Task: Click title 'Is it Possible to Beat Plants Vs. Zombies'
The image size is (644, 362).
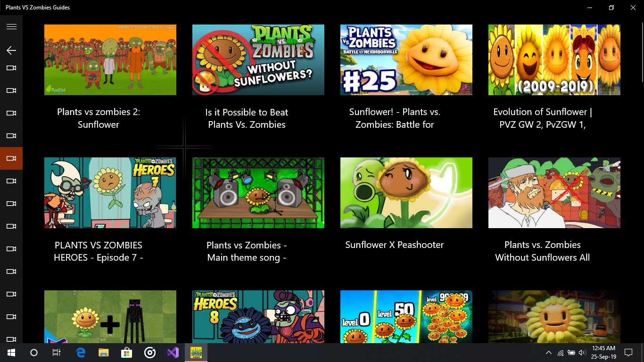Action: 247,118
